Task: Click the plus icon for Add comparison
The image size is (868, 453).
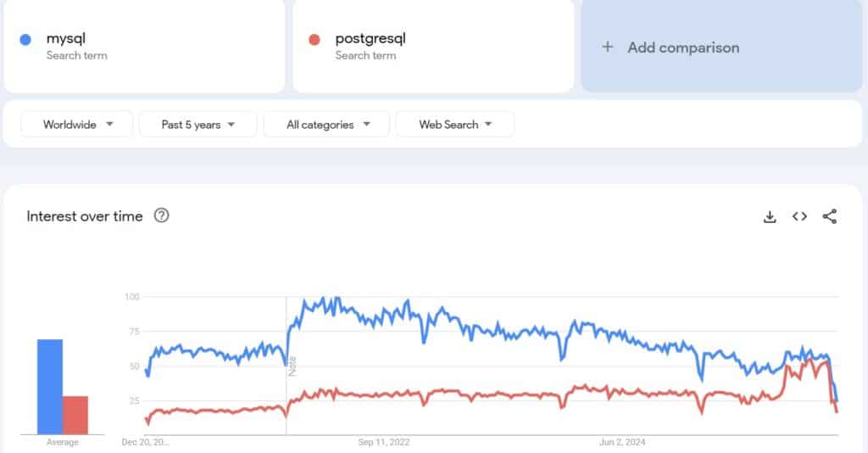Action: [607, 48]
